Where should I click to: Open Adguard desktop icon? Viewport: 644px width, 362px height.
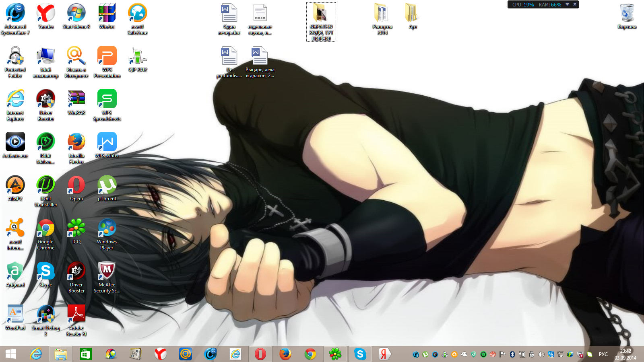pos(15,274)
